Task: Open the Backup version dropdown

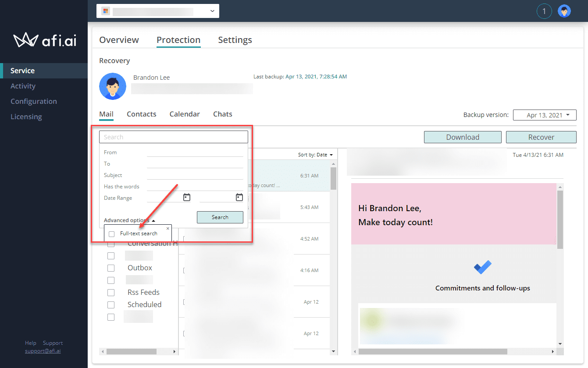Action: coord(545,115)
